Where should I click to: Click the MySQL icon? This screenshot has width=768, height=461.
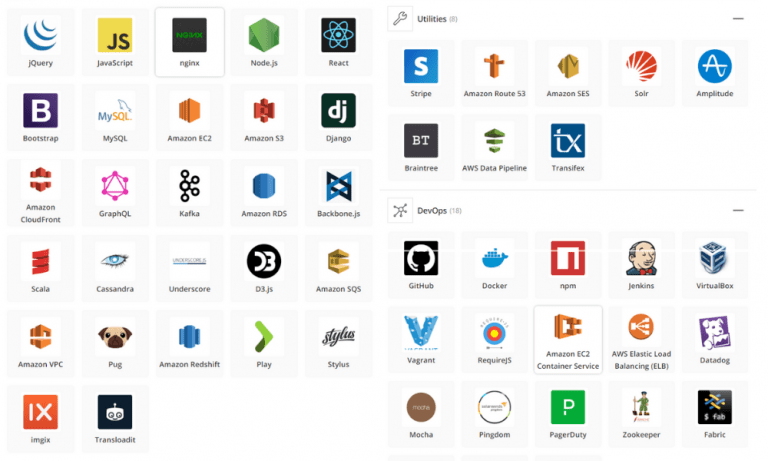115,111
